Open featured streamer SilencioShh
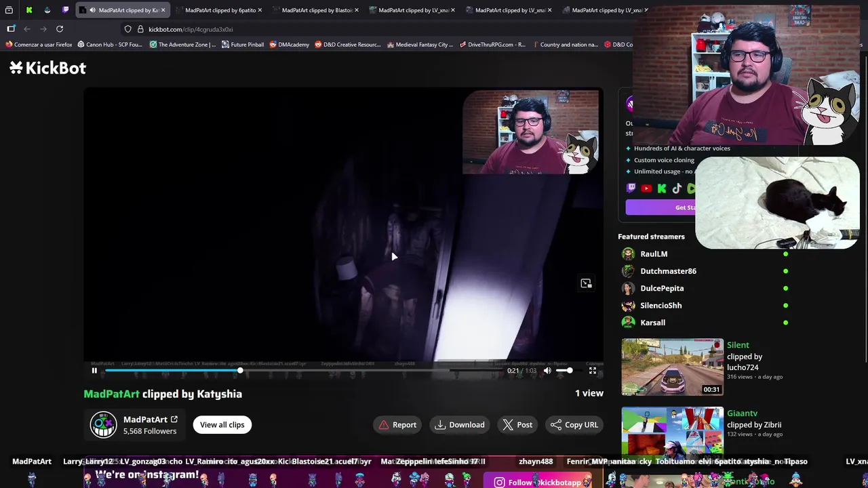868x488 pixels. coord(660,306)
